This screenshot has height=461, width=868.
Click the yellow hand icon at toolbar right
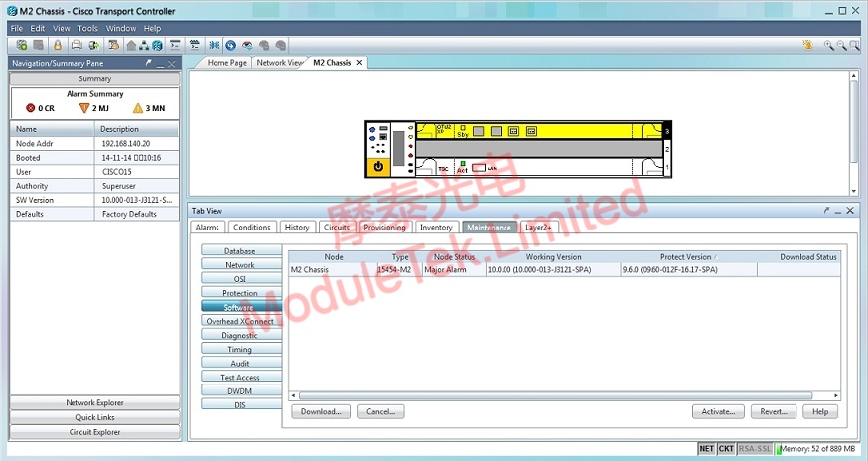[807, 45]
